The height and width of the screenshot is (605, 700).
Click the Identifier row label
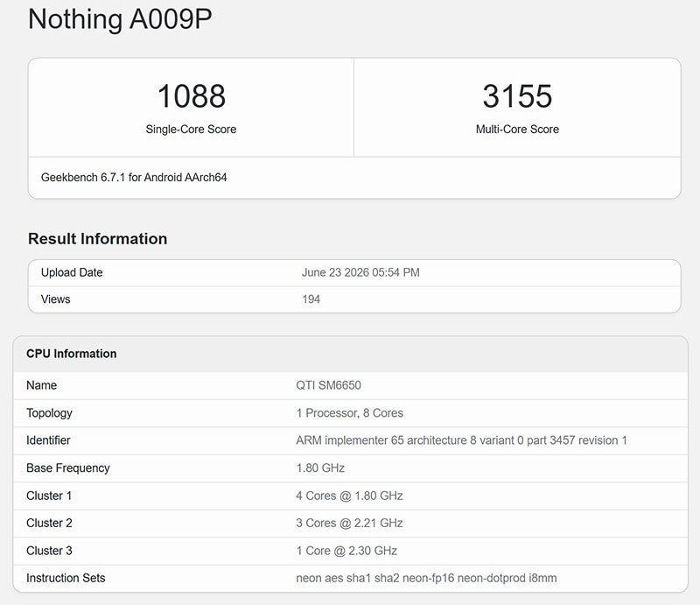48,440
